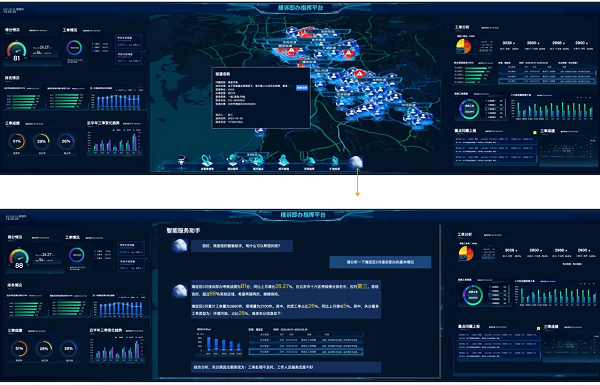Click the headset icon in map toolbar

(x=207, y=161)
